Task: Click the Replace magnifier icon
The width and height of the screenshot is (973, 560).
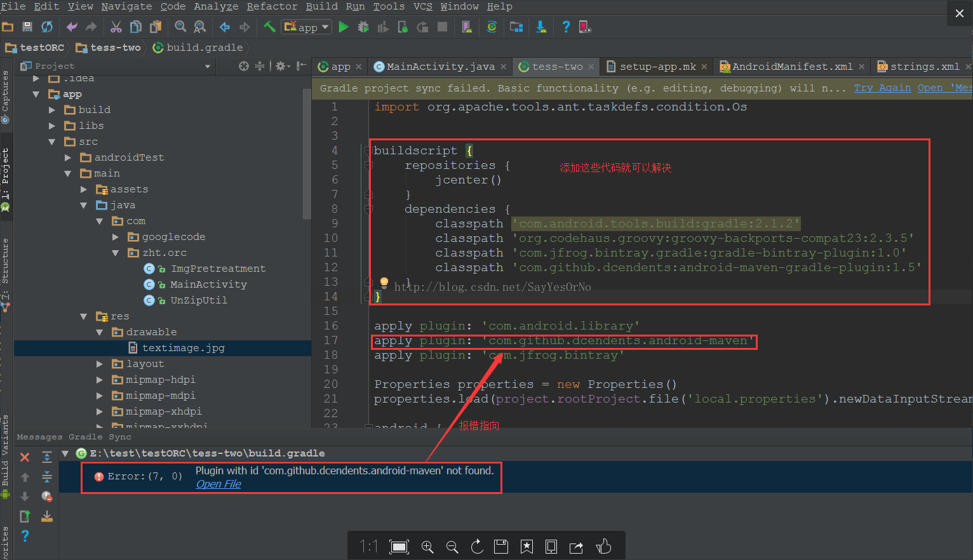Action: pyautogui.click(x=200, y=27)
